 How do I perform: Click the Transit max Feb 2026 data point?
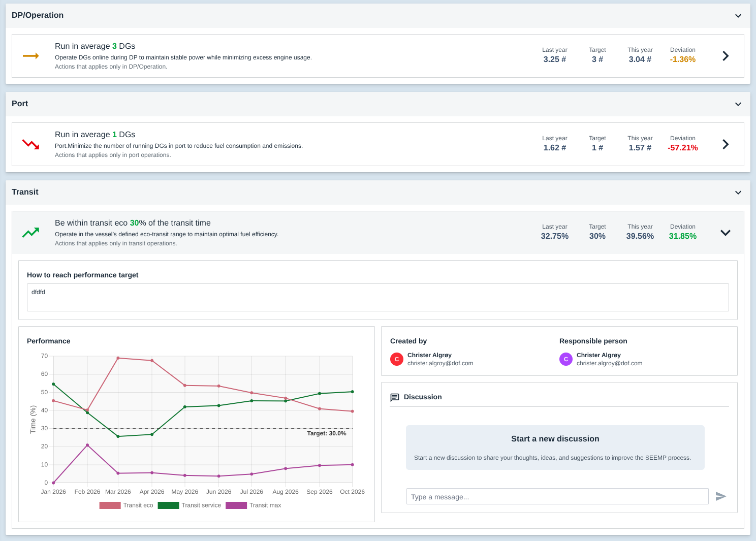click(87, 445)
